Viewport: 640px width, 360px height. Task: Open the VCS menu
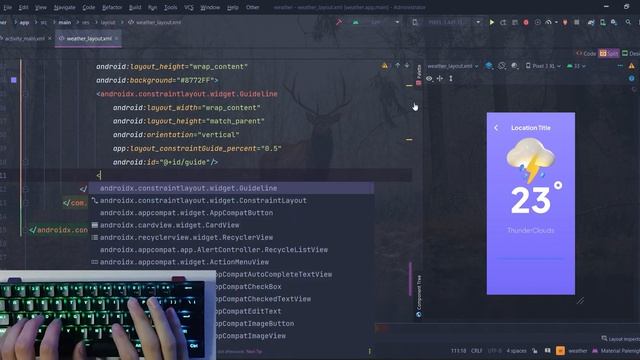pos(189,7)
